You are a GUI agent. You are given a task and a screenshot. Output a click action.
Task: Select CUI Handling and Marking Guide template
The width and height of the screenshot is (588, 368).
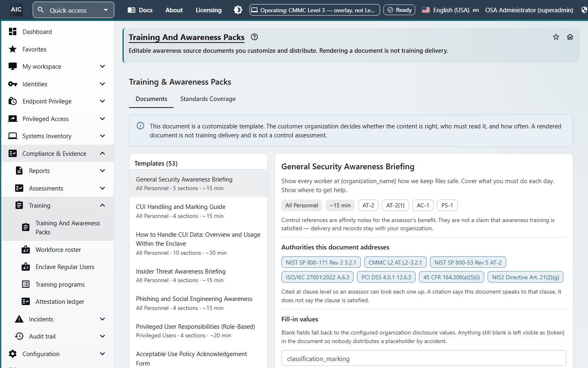[x=198, y=211]
